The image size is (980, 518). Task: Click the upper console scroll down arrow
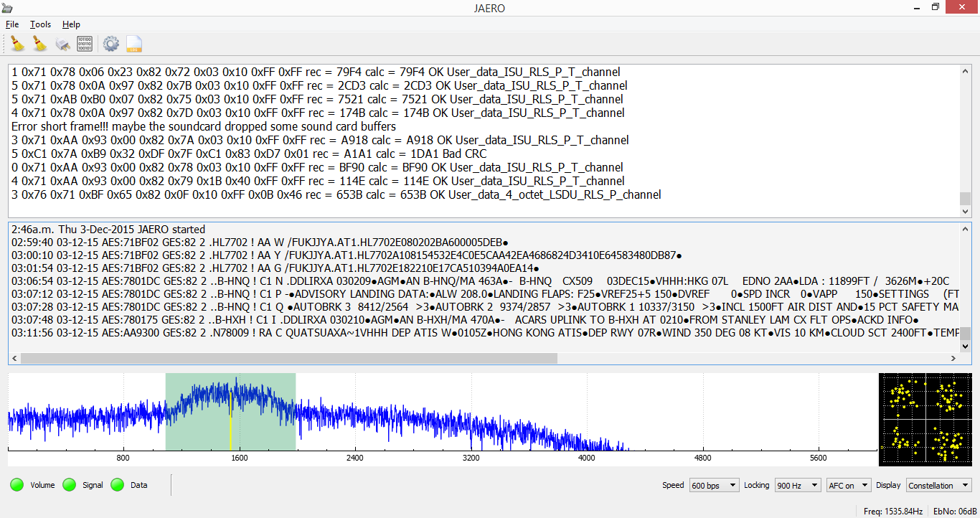coord(965,212)
